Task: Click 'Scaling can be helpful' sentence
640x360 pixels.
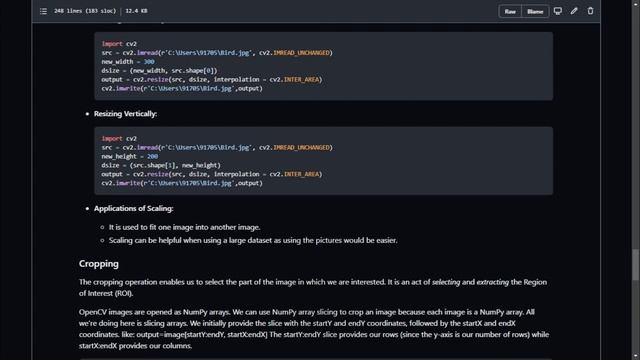Action: pos(253,240)
